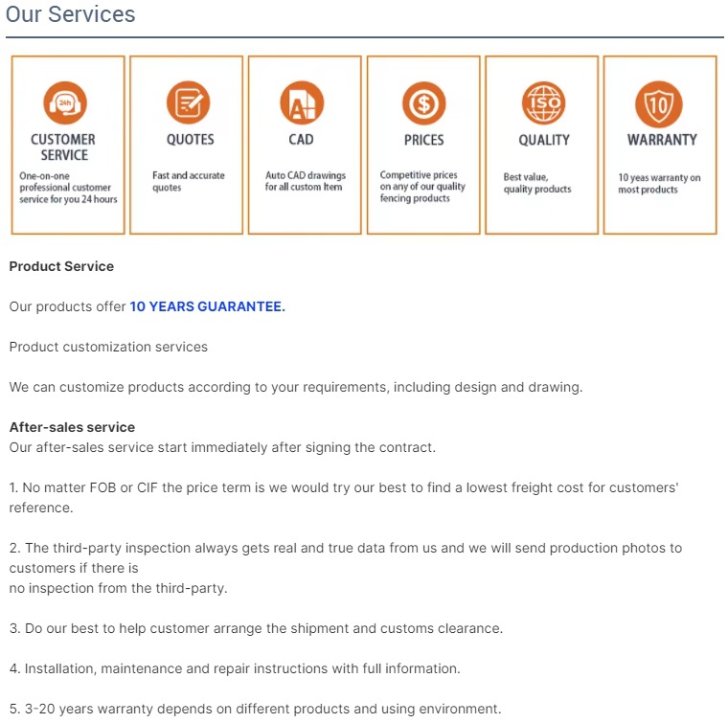The image size is (728, 723).
Task: Click '10 yeas warranty on most products' text
Action: point(659,184)
